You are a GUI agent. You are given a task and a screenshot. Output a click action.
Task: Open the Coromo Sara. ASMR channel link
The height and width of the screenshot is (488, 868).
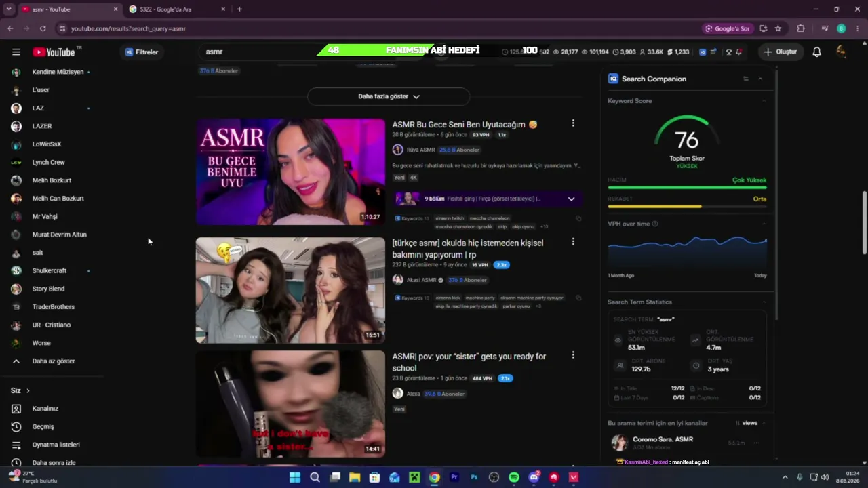click(663, 439)
